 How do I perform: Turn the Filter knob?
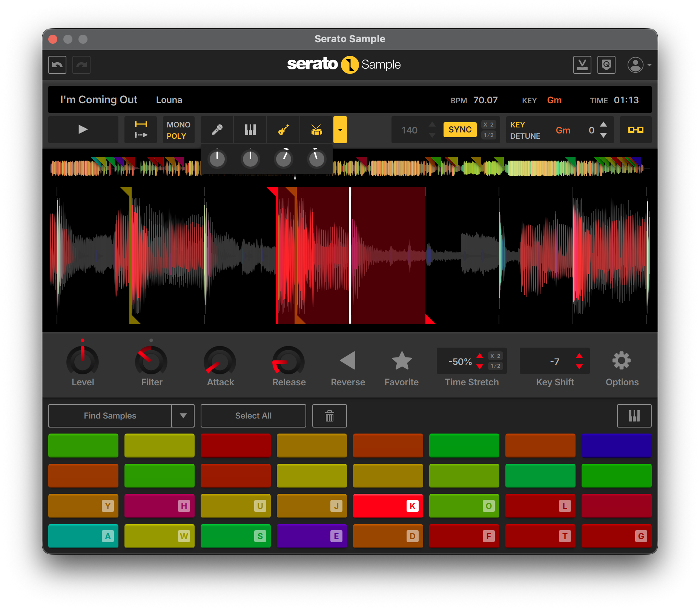tap(151, 361)
